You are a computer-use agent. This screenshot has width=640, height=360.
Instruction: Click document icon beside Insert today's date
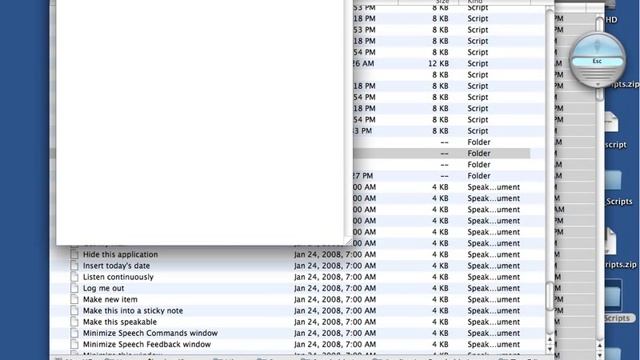[74, 266]
